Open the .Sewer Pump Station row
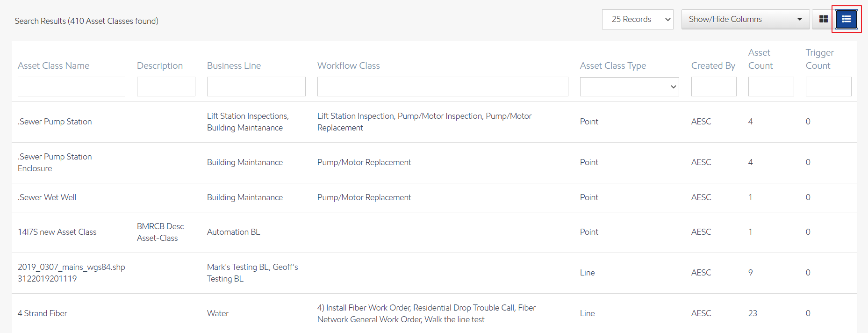The height and width of the screenshot is (333, 868). (55, 122)
